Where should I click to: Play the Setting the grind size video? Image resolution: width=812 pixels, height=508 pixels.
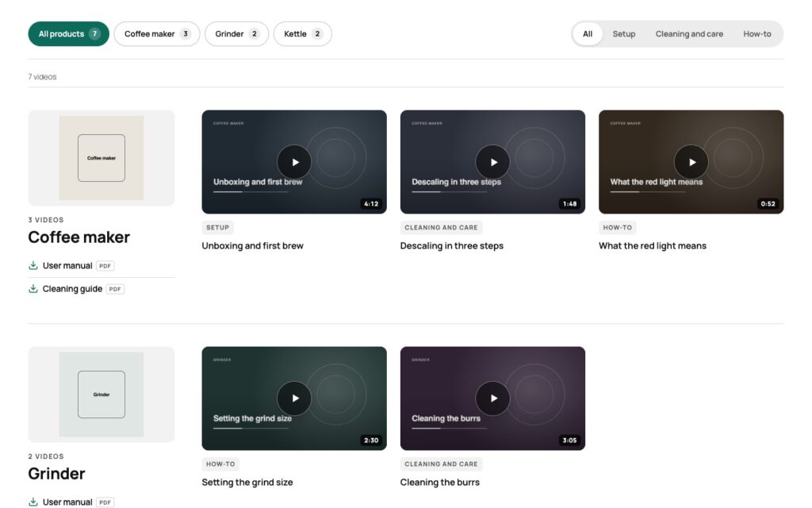(294, 398)
